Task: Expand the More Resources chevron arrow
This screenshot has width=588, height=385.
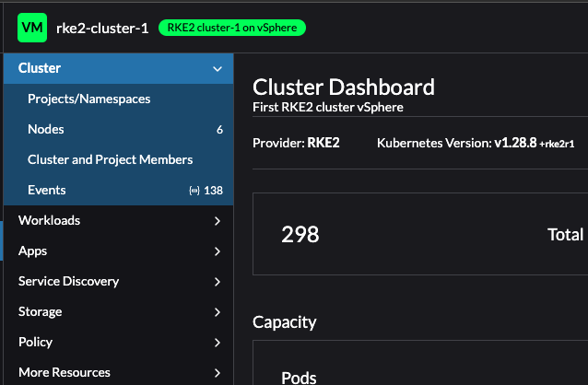Action: [x=218, y=373]
